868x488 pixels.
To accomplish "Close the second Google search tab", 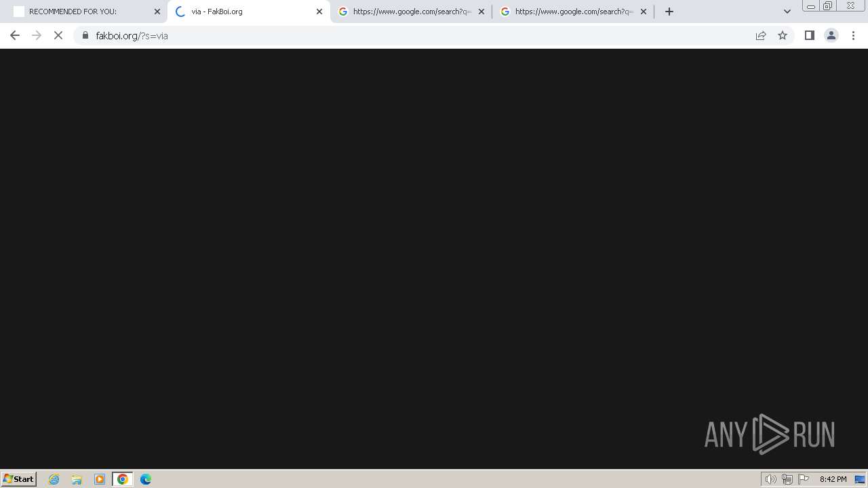I will tap(644, 12).
